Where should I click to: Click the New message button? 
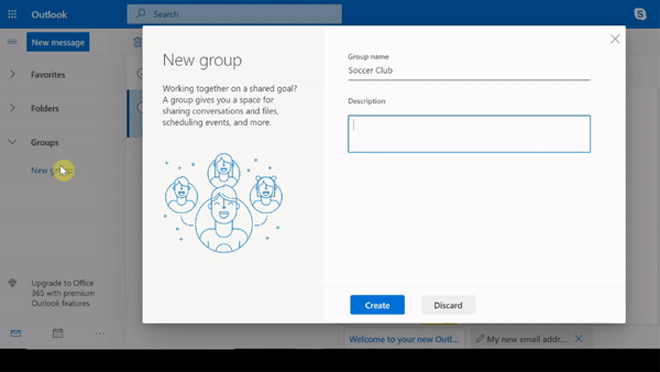[58, 42]
